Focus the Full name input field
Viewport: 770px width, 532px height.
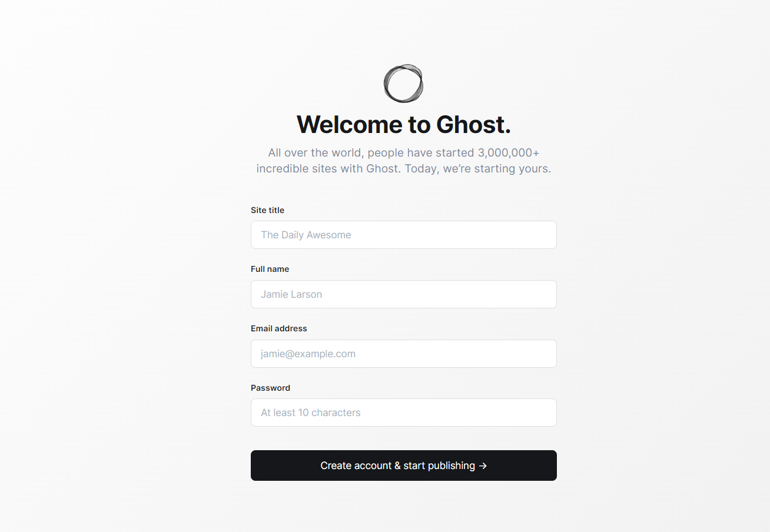(404, 294)
